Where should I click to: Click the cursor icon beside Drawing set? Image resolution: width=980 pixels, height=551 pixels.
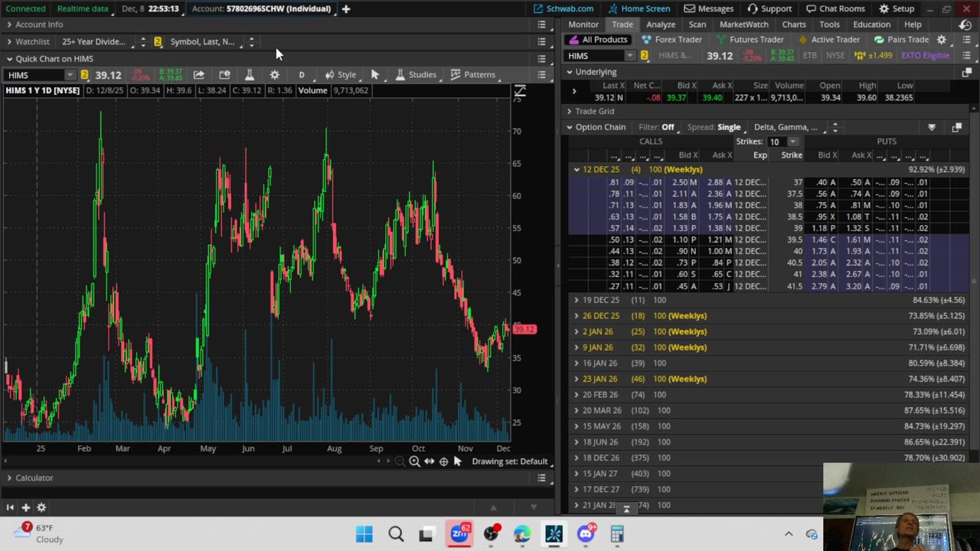(x=457, y=461)
